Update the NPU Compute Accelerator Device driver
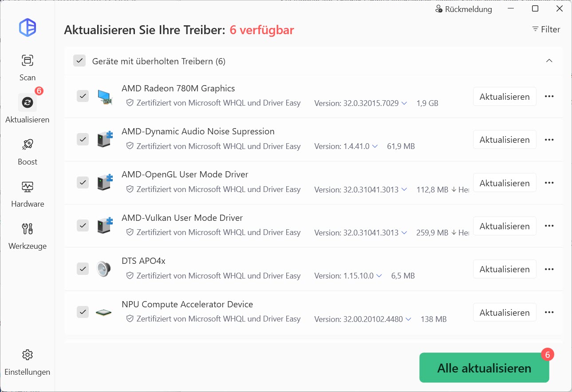 pyautogui.click(x=505, y=313)
